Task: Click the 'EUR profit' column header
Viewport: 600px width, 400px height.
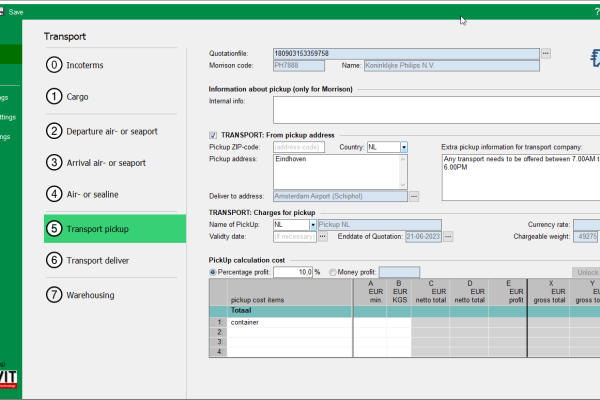Action: (508, 292)
